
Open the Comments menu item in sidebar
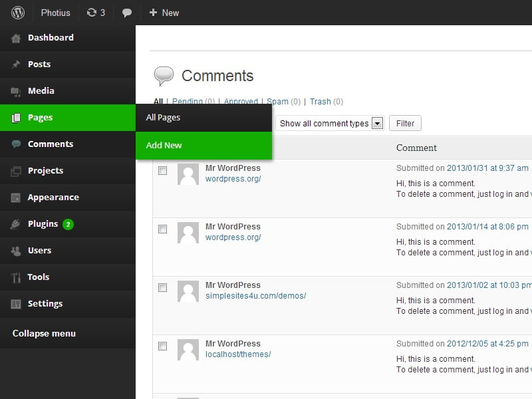(x=68, y=144)
